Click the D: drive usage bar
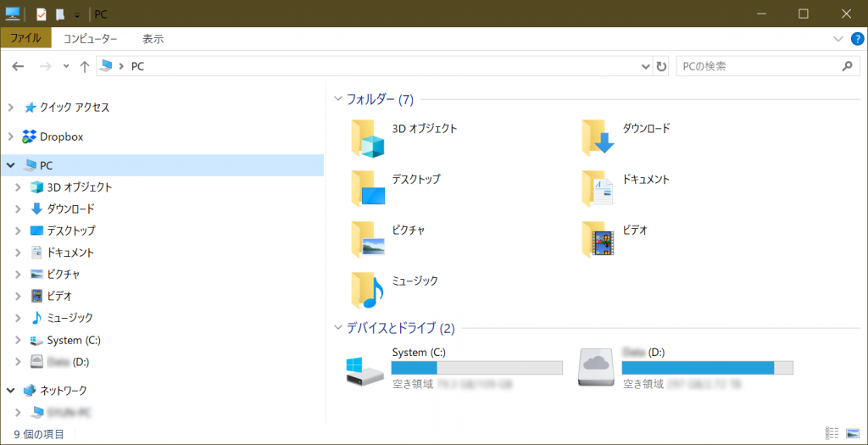The height and width of the screenshot is (445, 868). (x=707, y=368)
